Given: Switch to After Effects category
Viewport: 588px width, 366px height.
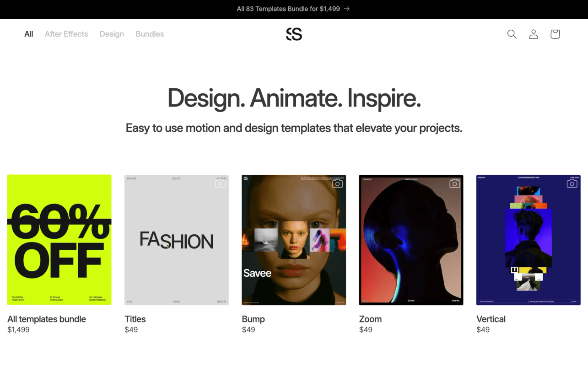Looking at the screenshot, I should 66,34.
